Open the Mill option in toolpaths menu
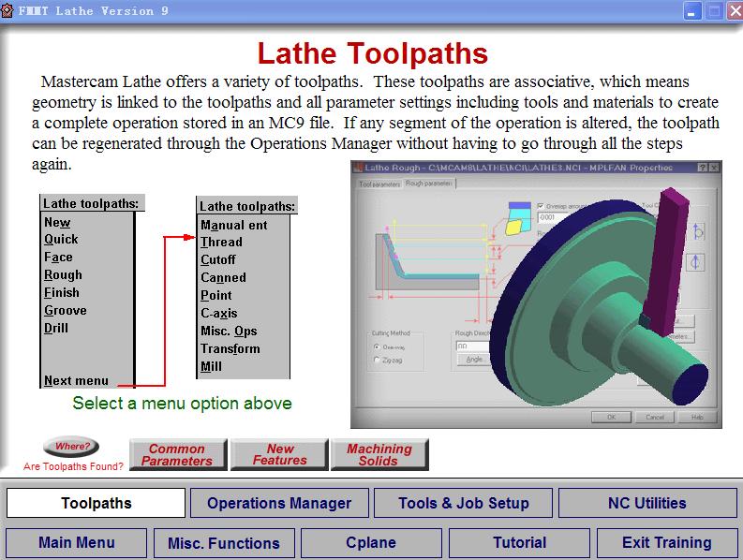 pos(211,367)
